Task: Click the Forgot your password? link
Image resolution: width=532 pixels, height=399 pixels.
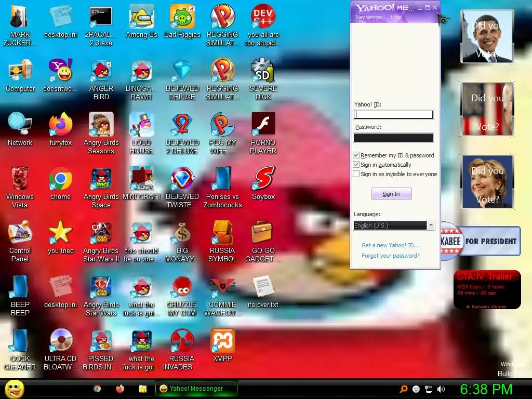Action: [x=391, y=256]
